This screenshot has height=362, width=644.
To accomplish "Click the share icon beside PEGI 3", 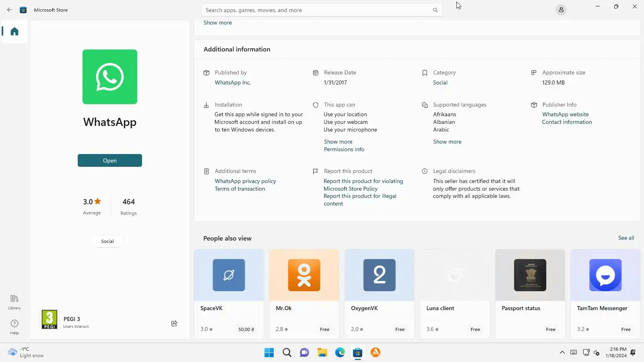I will pos(174,323).
